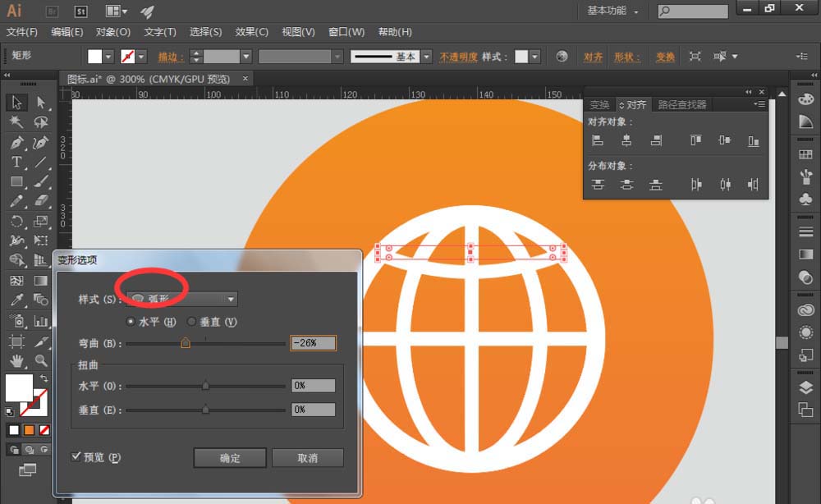Viewport: 821px width, 504px height.
Task: Select the Column Graph tool
Action: click(41, 320)
